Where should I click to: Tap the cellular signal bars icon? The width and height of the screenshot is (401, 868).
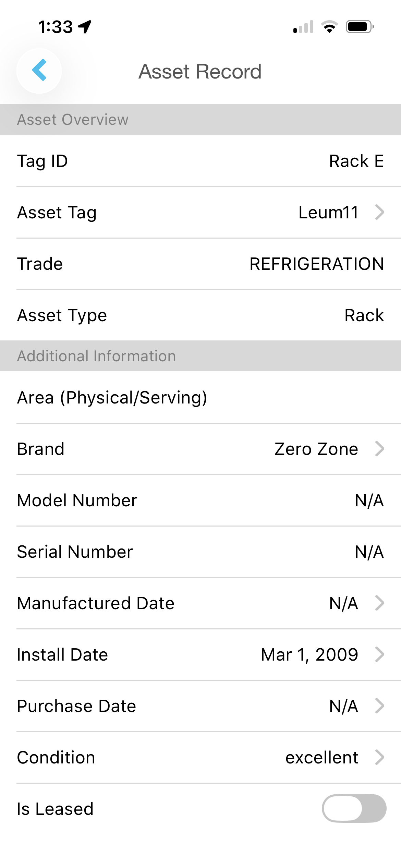click(x=304, y=27)
